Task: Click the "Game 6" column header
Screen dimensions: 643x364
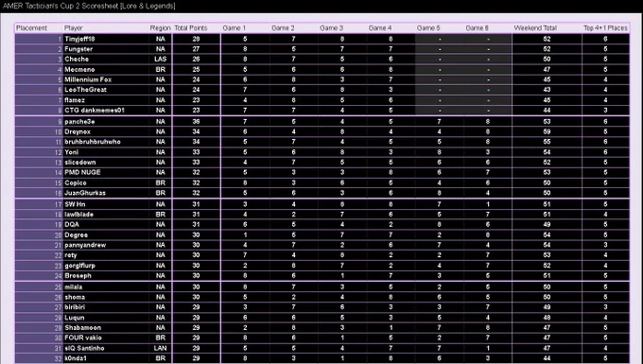Action: coord(478,28)
